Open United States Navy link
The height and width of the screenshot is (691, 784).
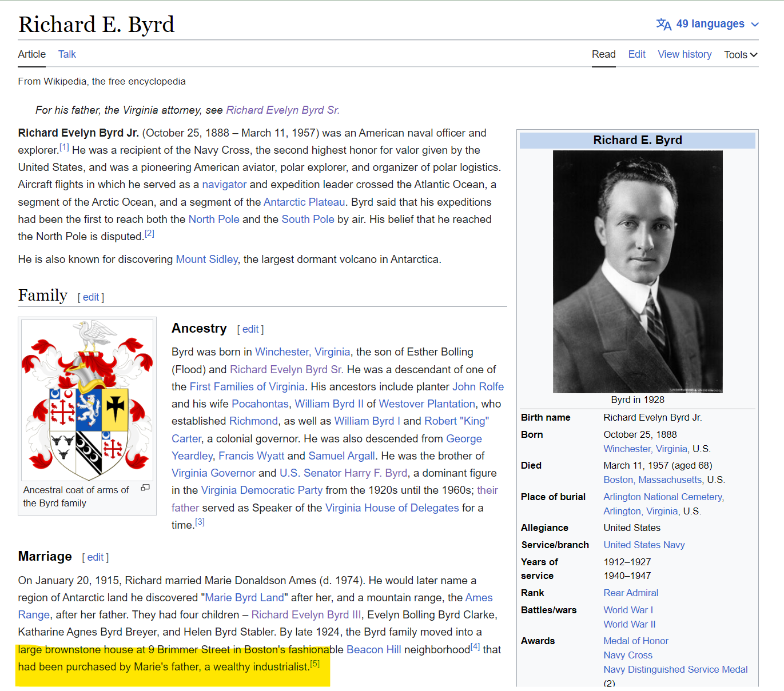point(644,545)
